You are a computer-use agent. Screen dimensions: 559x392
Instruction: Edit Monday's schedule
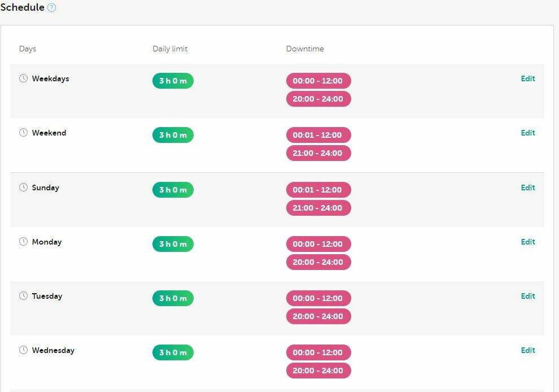point(527,242)
